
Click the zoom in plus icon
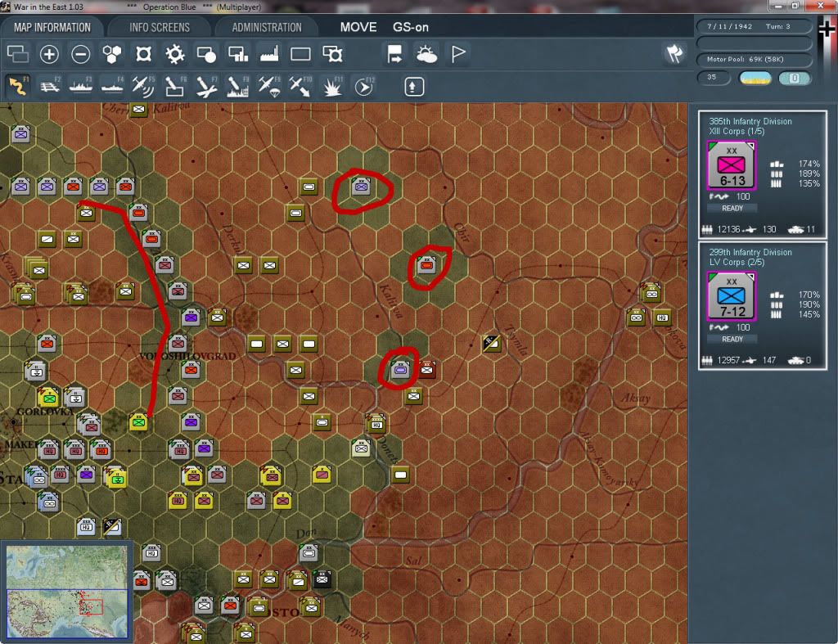coord(49,54)
